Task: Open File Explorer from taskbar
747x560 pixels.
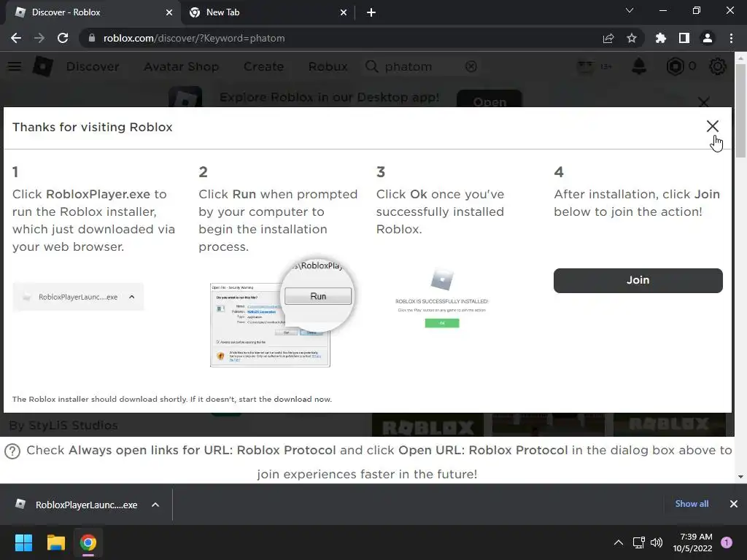Action: click(55, 542)
